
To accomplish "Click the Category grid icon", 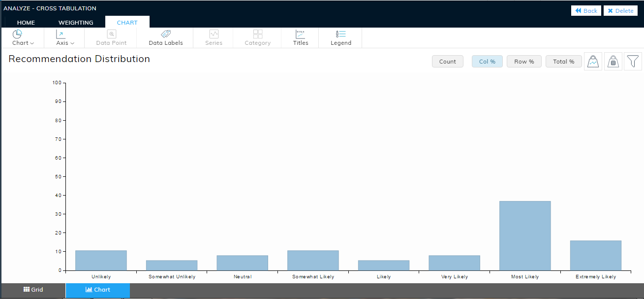I will tap(258, 34).
